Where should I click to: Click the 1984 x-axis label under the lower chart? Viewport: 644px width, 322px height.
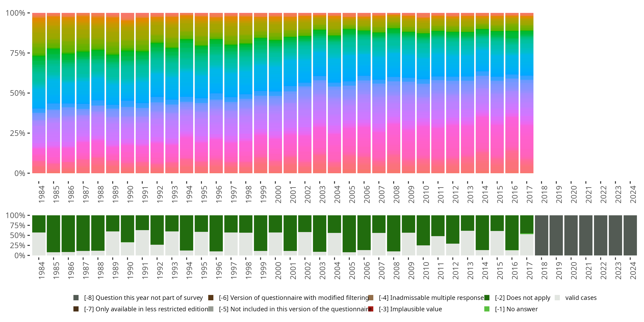[41, 270]
